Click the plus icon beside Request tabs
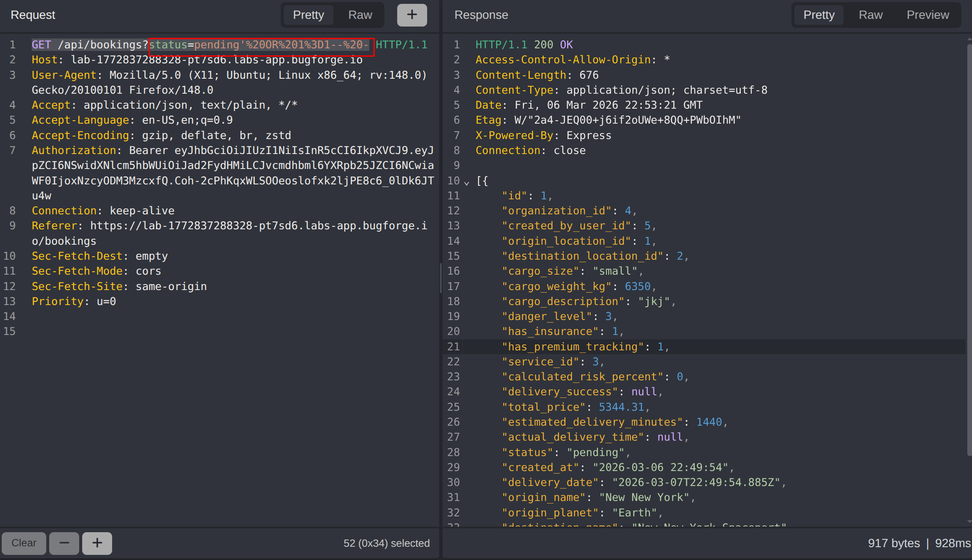This screenshot has width=972, height=560. pos(412,15)
